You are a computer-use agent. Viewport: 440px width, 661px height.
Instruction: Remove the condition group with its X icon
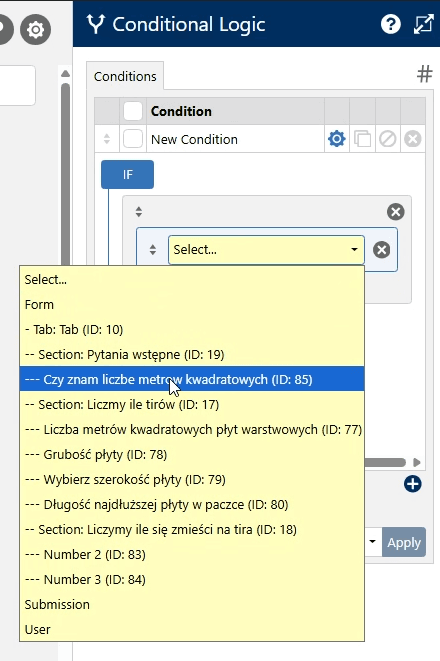[x=395, y=212]
